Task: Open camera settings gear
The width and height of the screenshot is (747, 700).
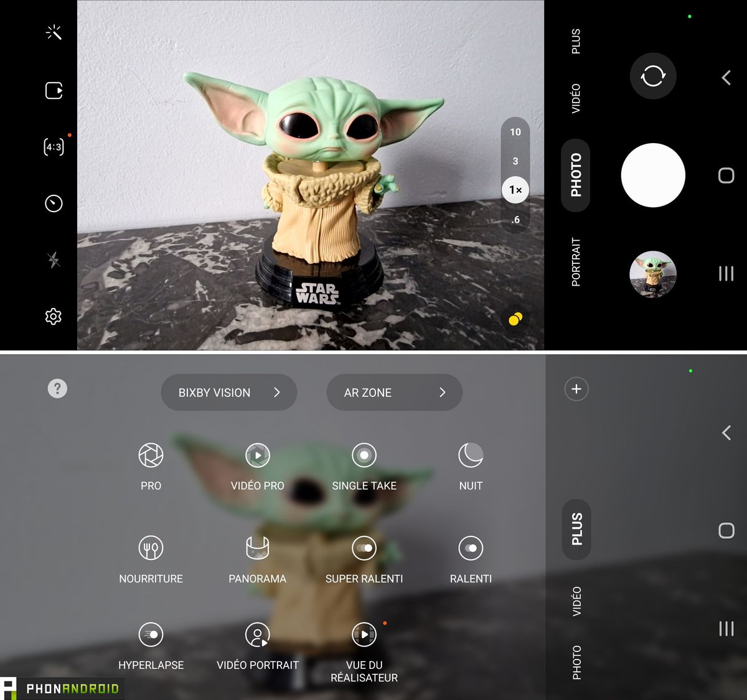Action: [x=54, y=316]
